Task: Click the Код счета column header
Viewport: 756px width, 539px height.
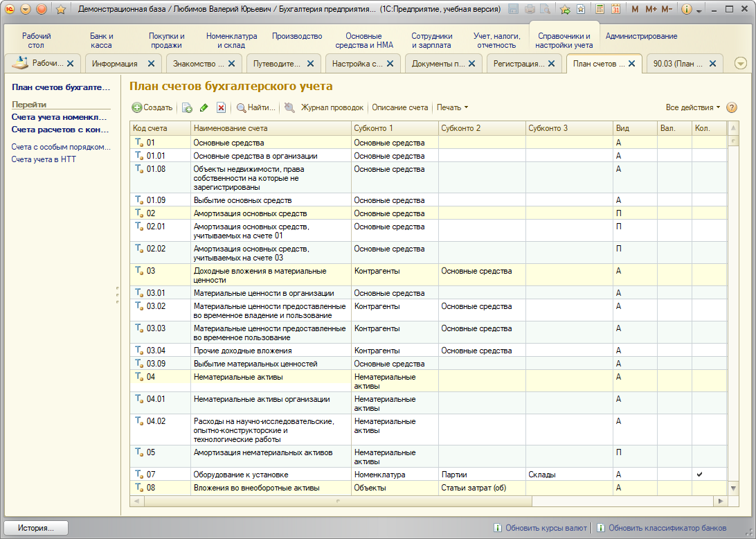Action: [x=160, y=128]
